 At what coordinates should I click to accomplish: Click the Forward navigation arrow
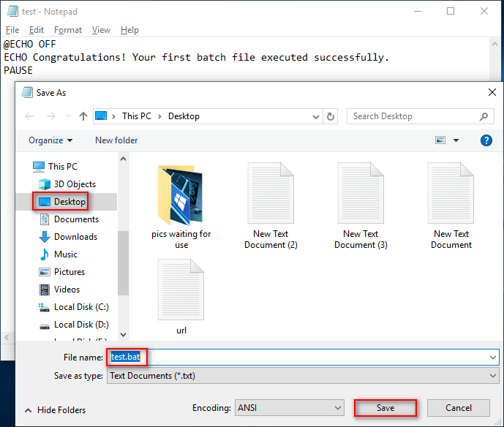pyautogui.click(x=50, y=116)
